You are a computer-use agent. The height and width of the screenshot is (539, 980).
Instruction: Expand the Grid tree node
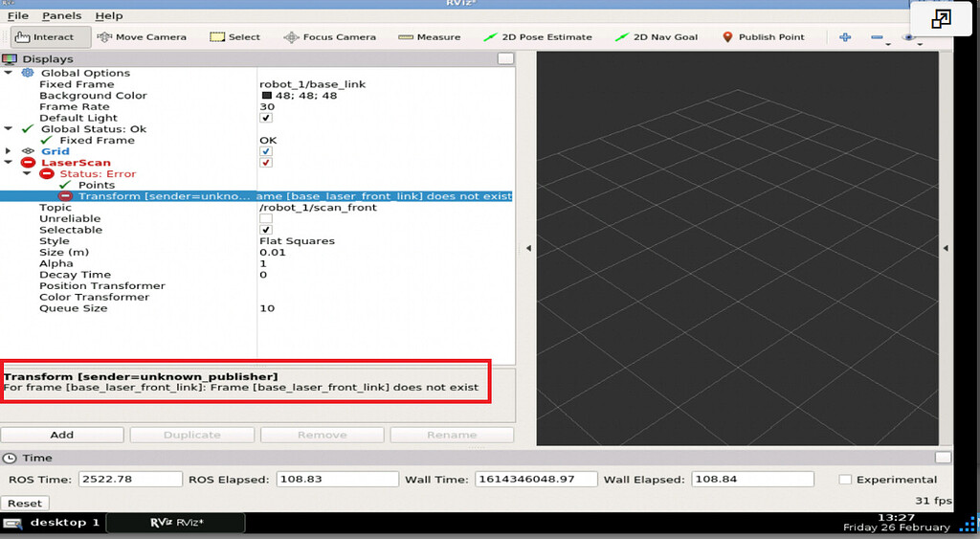click(x=8, y=151)
